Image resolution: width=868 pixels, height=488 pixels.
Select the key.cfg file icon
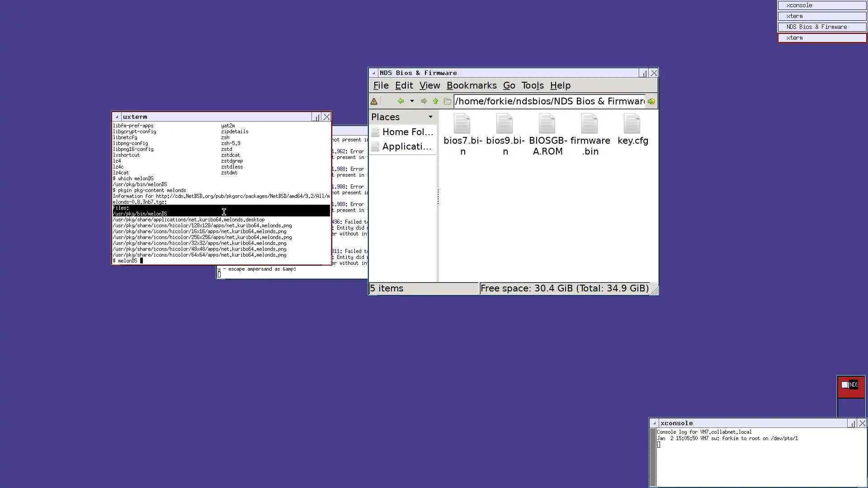[632, 124]
